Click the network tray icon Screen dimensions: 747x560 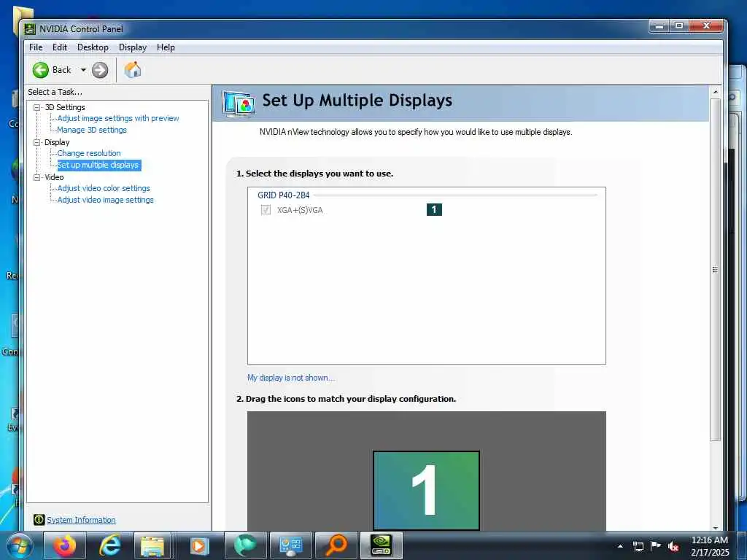pyautogui.click(x=638, y=546)
